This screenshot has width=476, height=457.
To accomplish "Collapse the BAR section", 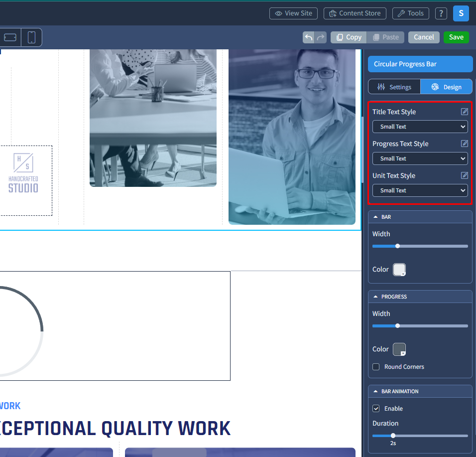I will pos(420,217).
